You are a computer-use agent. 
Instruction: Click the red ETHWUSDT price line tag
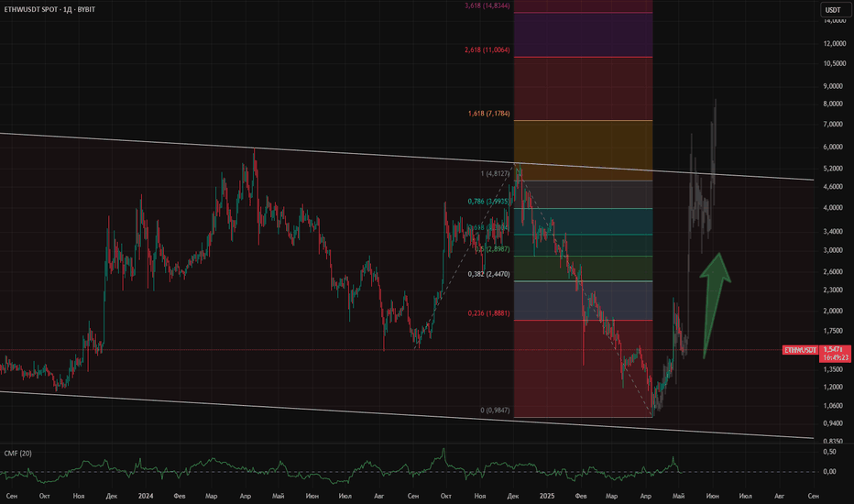[800, 350]
